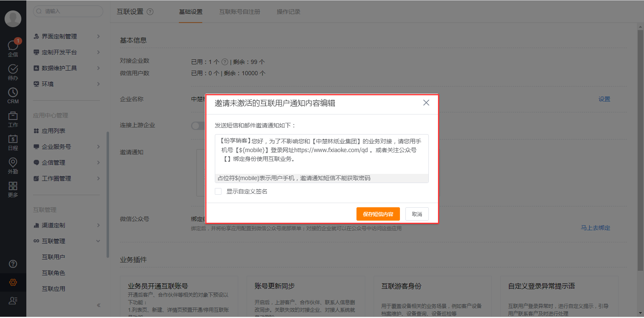The width and height of the screenshot is (644, 318).
Task: Click 设置 link for 企业名称
Action: click(604, 99)
